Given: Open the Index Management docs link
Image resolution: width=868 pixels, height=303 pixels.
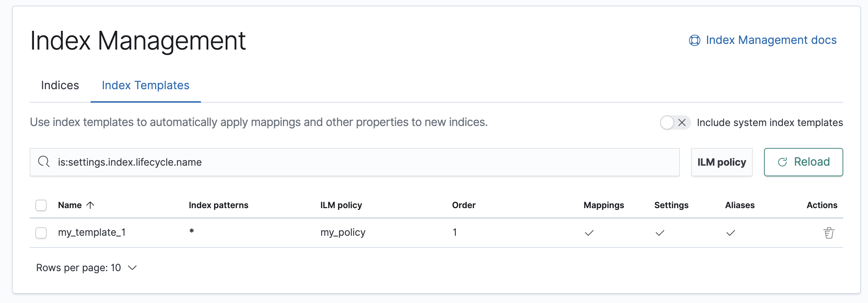Looking at the screenshot, I should [771, 40].
